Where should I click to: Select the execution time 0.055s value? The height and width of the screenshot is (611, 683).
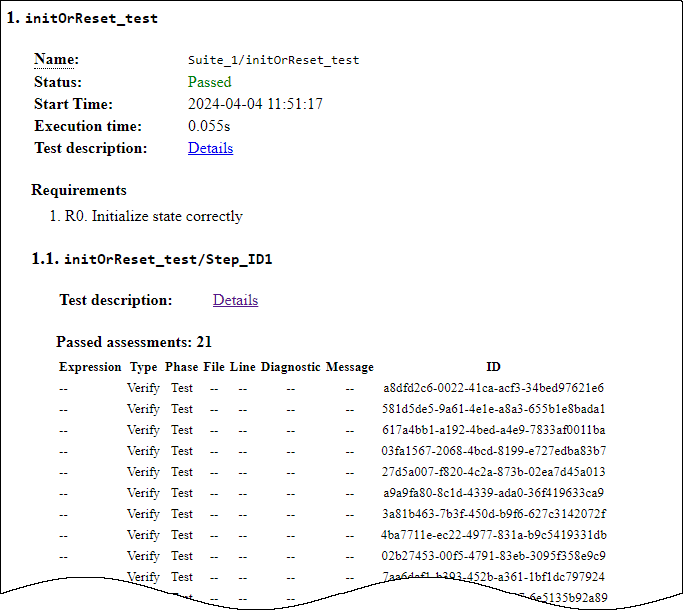209,126
